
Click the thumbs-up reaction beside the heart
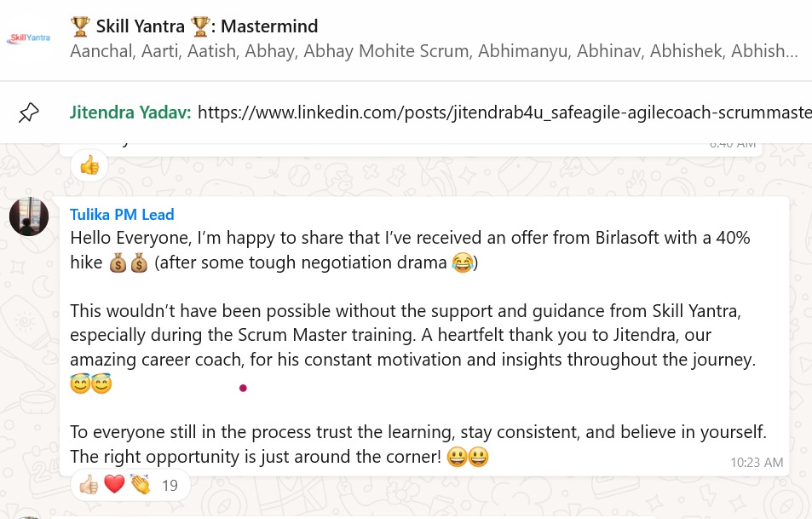point(89,486)
